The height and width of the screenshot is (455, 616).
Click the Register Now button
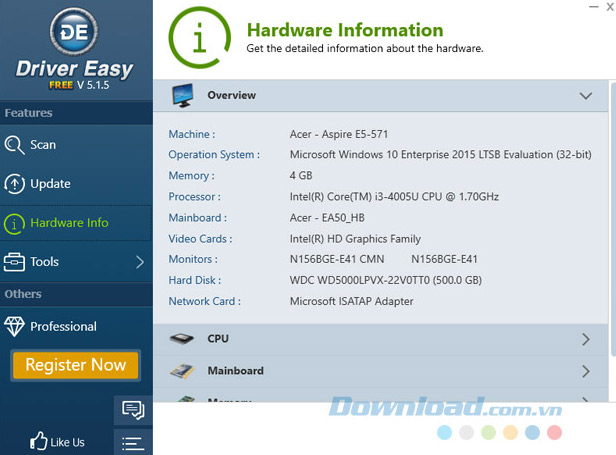point(75,365)
